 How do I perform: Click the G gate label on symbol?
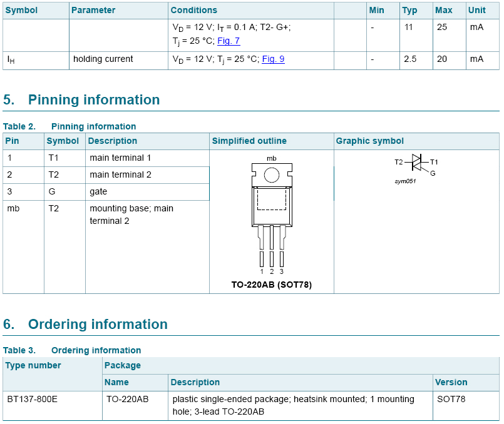coord(433,173)
